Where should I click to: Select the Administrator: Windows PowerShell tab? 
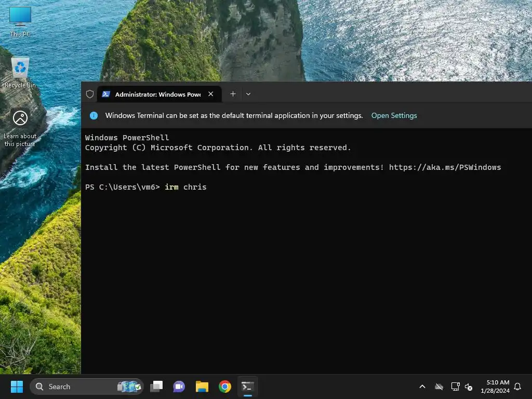[159, 94]
